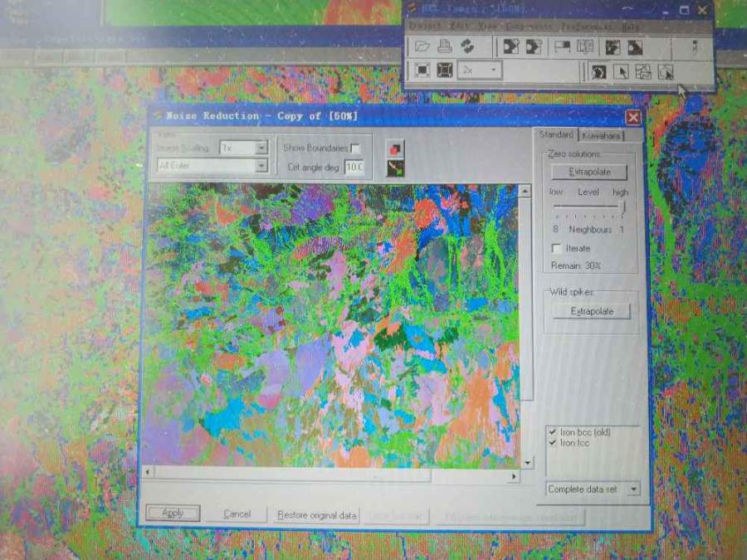The width and height of the screenshot is (747, 560).
Task: Click the map's horizontal scrollbar right arrow
Action: coord(514,475)
